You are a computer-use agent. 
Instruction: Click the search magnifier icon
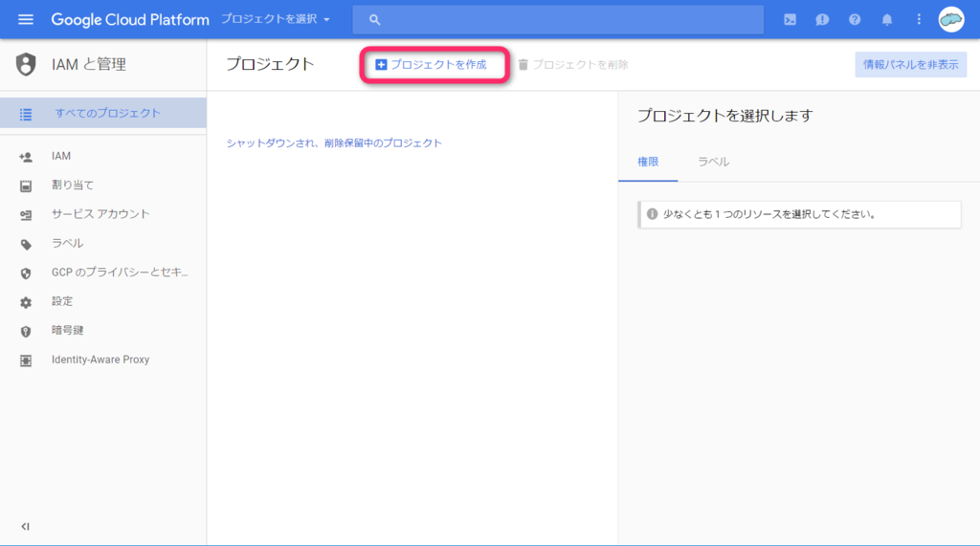[374, 20]
